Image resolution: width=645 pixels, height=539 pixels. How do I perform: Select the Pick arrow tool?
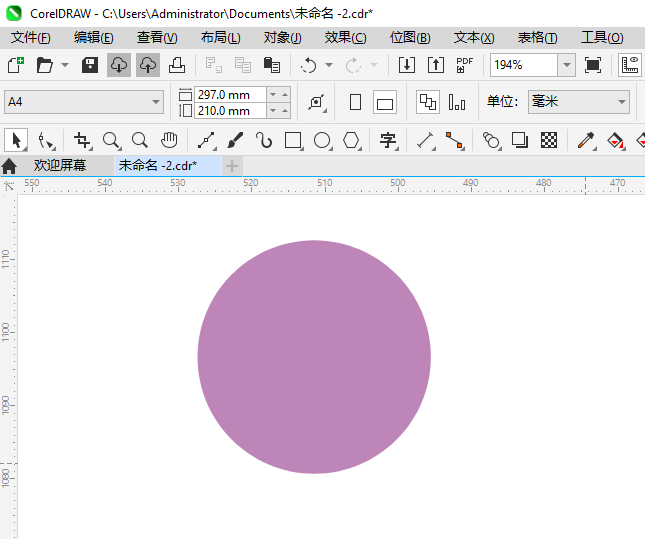16,140
